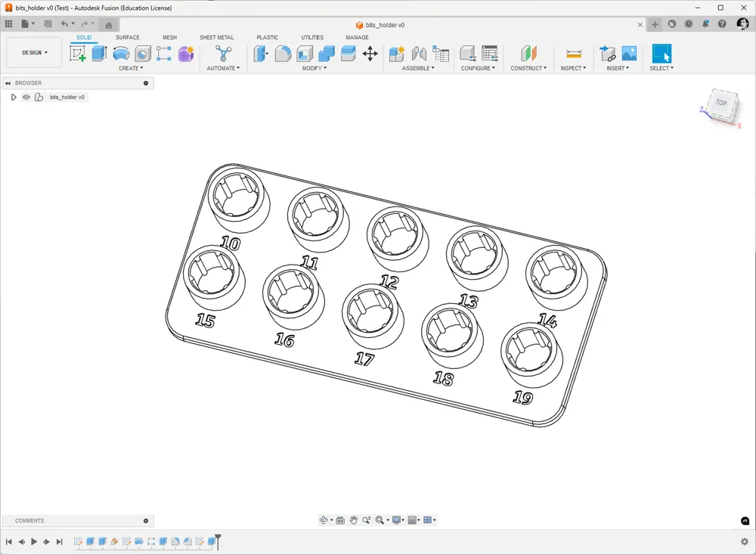Click the TOP face of the ViewCube
The height and width of the screenshot is (555, 756).
coord(721,102)
